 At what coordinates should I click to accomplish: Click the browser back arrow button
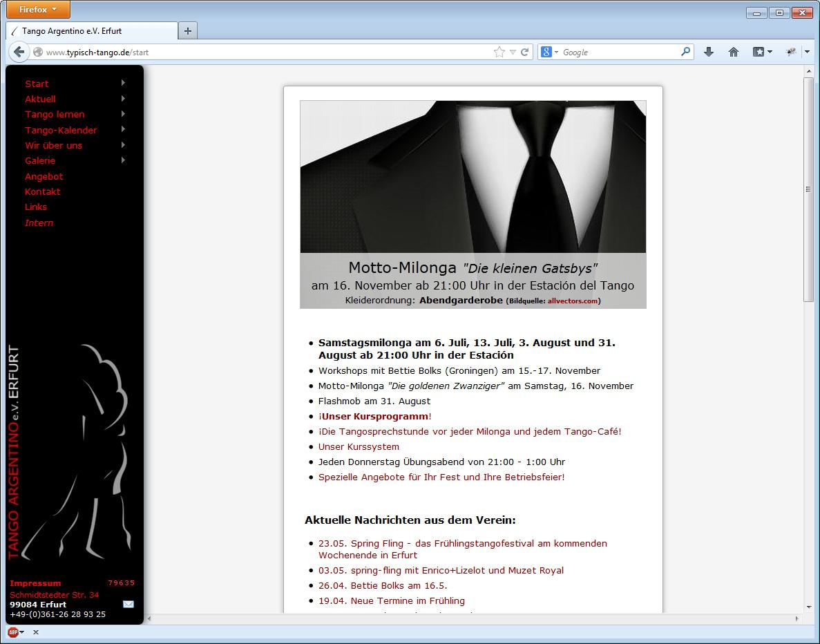19,52
